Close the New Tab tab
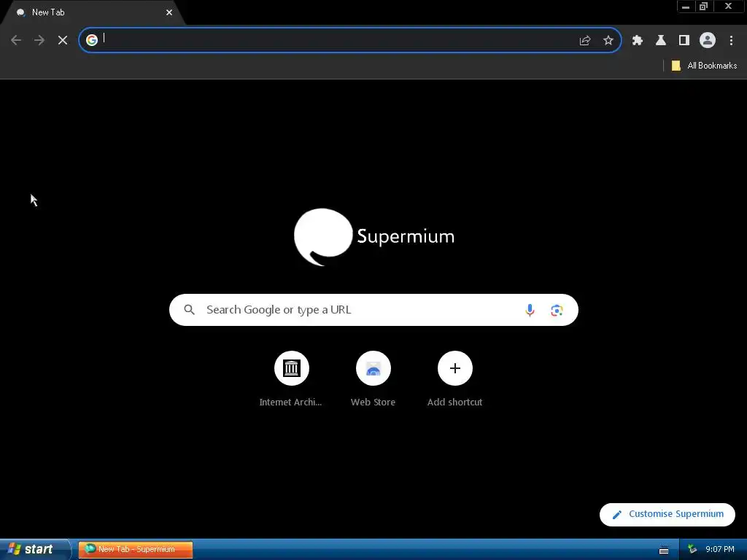747x560 pixels. pyautogui.click(x=169, y=12)
